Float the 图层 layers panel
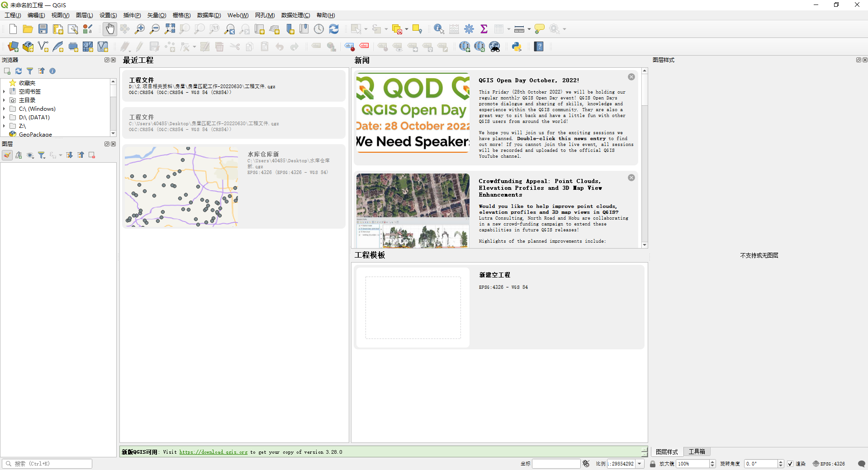This screenshot has height=470, width=868. [x=107, y=144]
